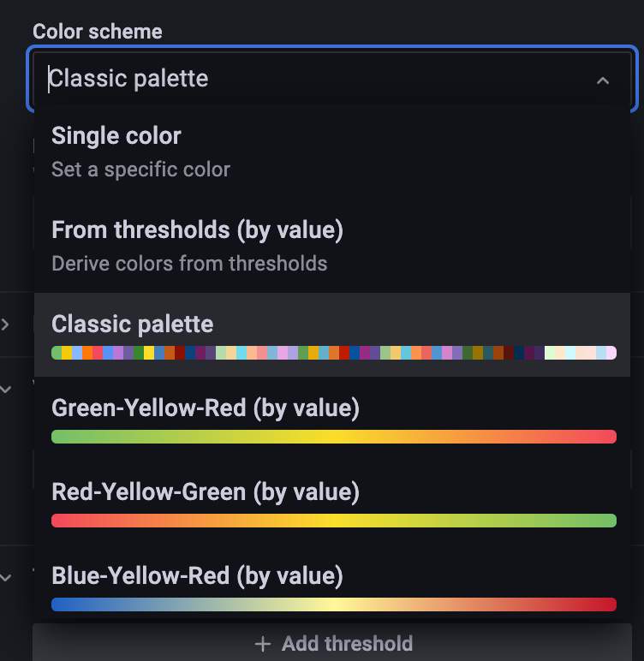Pick Green-Yellow-Red (by value) scheme
The height and width of the screenshot is (661, 644).
332,419
